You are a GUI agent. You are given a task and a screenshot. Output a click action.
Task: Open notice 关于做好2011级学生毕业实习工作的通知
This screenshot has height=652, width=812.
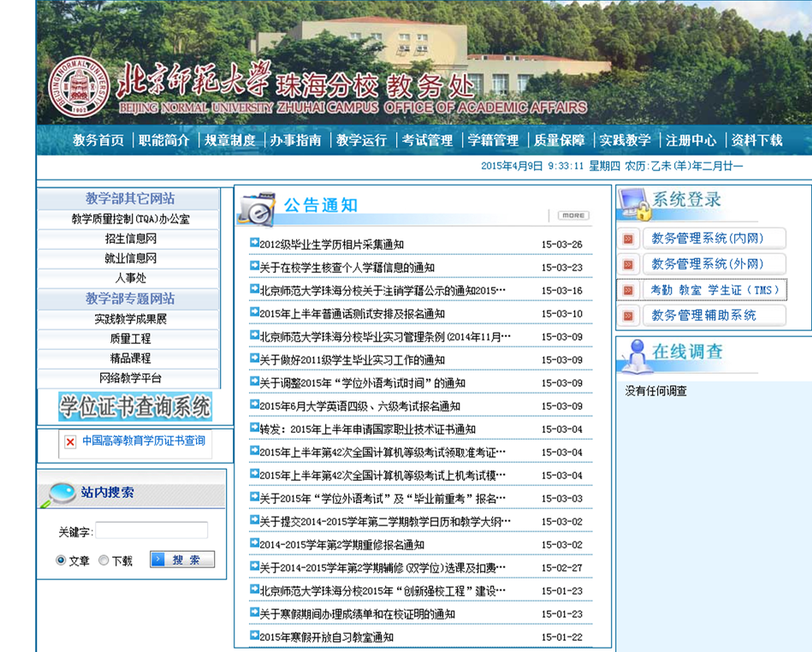pos(353,360)
